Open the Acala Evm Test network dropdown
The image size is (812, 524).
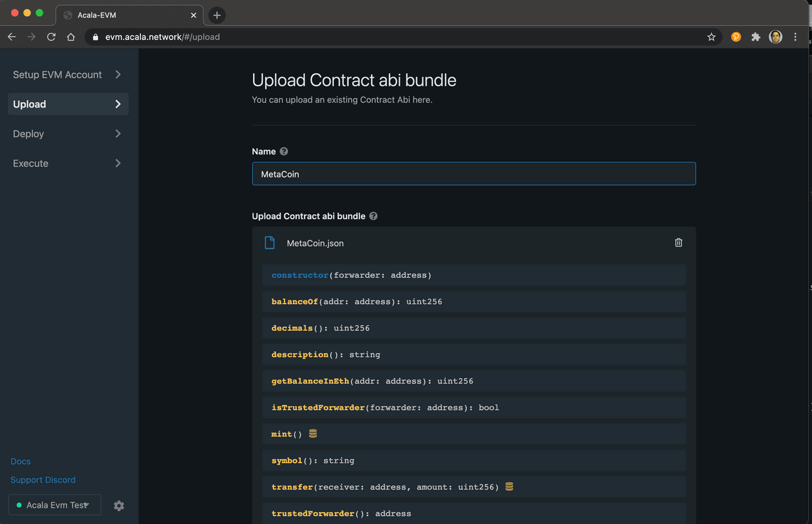pyautogui.click(x=55, y=505)
